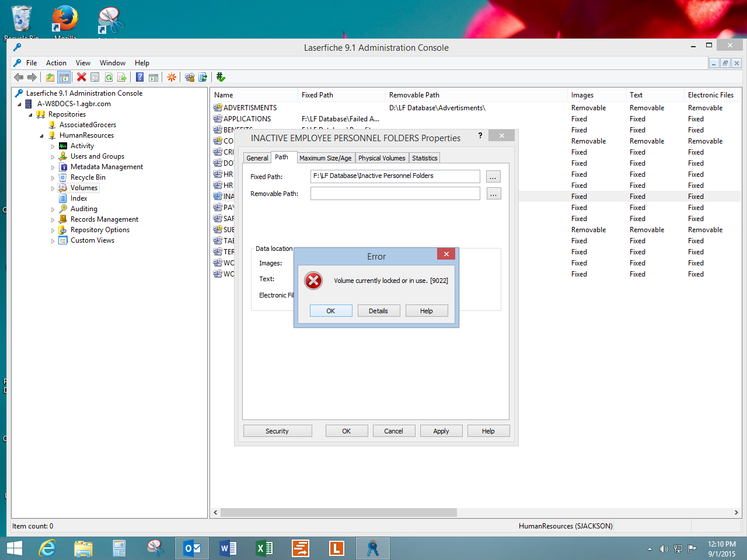747x560 pixels.
Task: Click the blue Help question mark toolbar icon
Action: tap(140, 77)
